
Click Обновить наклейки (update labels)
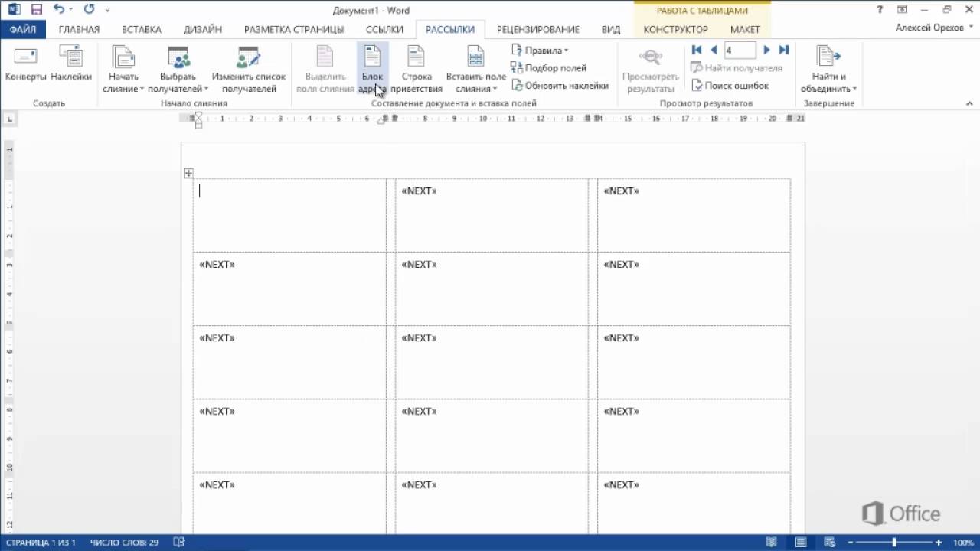tap(560, 86)
